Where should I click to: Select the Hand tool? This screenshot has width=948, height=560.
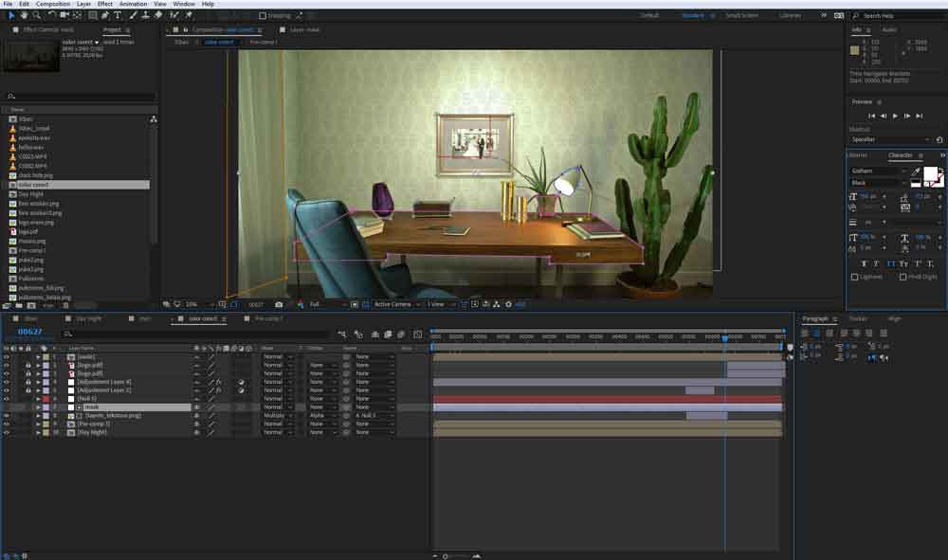pyautogui.click(x=24, y=15)
